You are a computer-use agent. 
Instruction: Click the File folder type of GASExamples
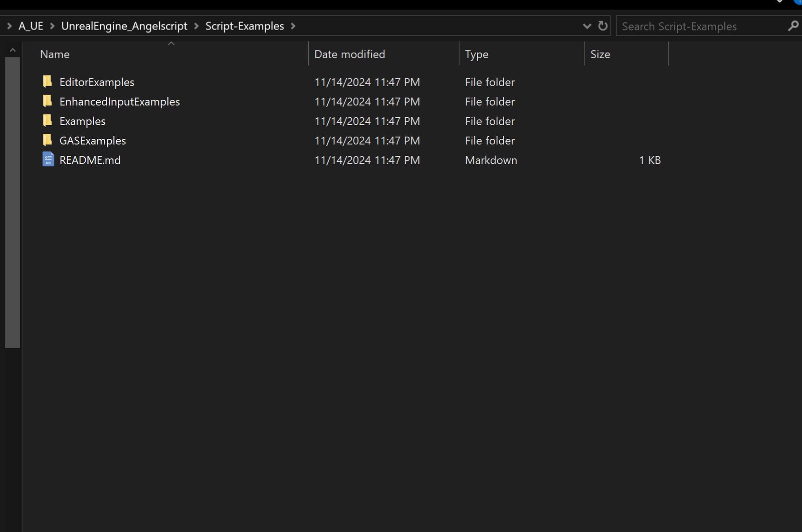[490, 141]
